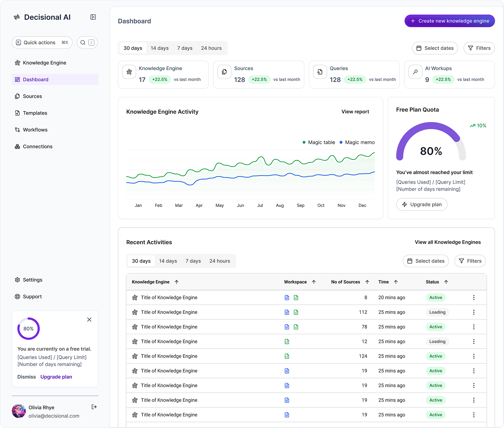Sort by Time column arrow
Image resolution: width=504 pixels, height=428 pixels.
[x=396, y=282]
